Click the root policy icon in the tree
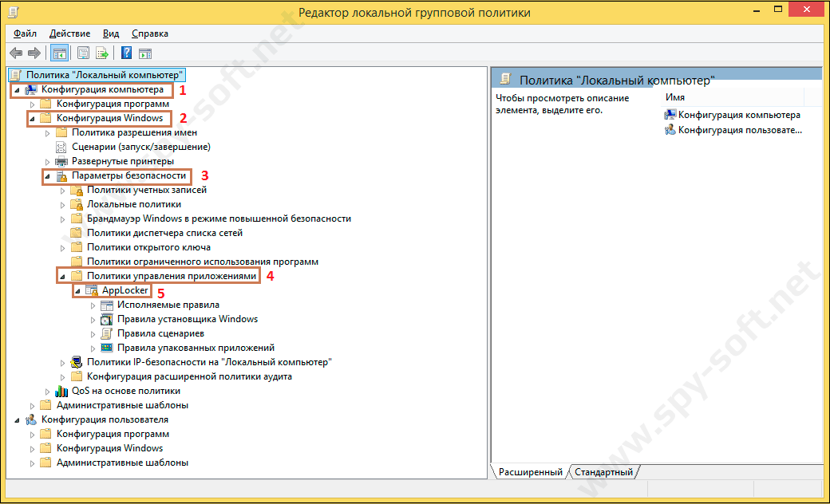830x504 pixels. [16, 75]
